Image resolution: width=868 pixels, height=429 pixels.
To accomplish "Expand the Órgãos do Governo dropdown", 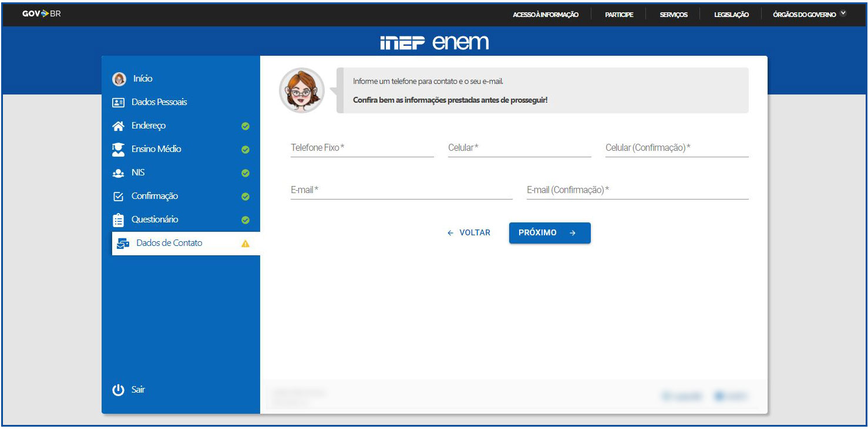I will [x=844, y=14].
